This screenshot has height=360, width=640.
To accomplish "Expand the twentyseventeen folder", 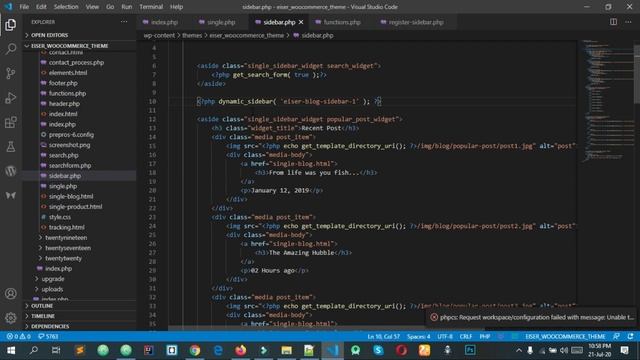I will click(x=68, y=248).
